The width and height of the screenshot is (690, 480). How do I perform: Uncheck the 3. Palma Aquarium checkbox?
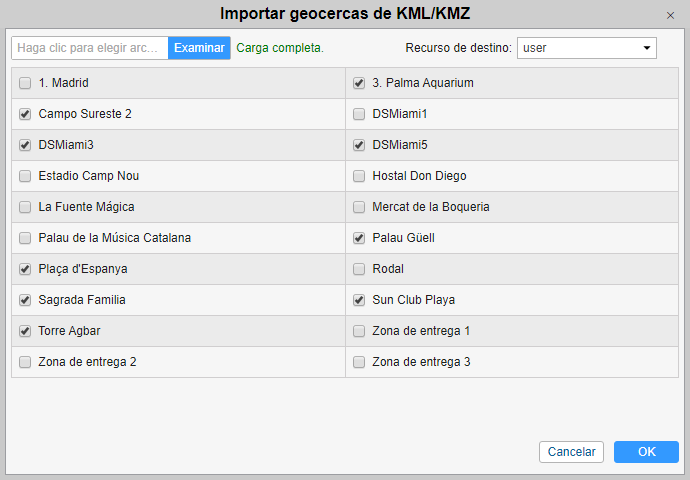(359, 84)
